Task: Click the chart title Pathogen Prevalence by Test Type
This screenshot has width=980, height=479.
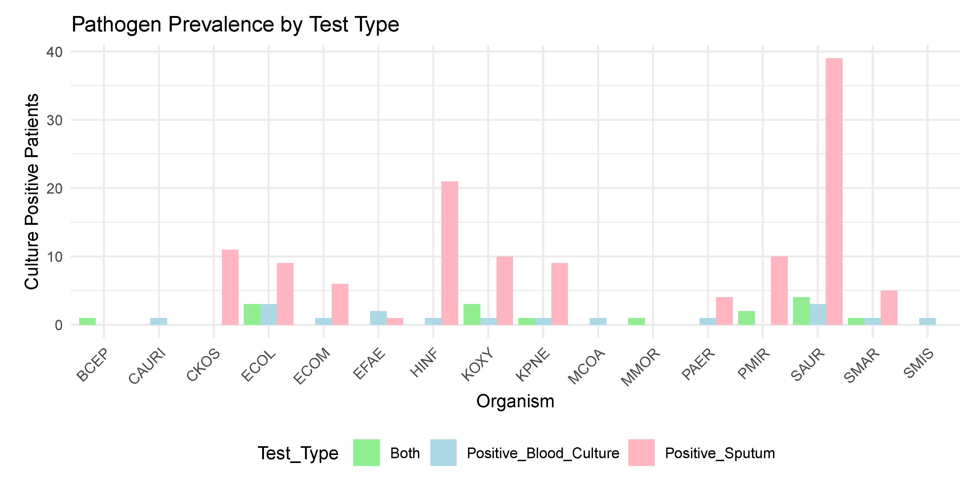Action: coord(235,24)
